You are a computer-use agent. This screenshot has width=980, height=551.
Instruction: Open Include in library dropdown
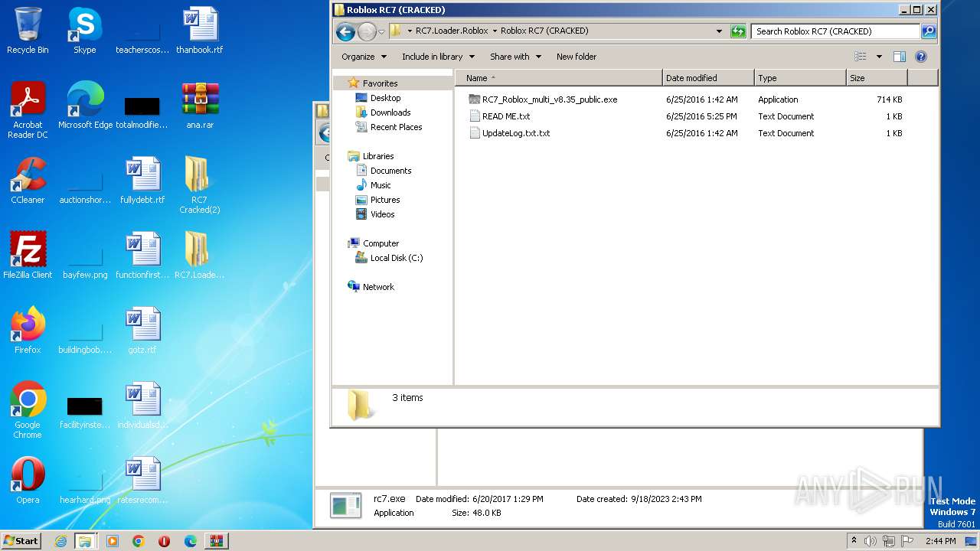click(438, 57)
